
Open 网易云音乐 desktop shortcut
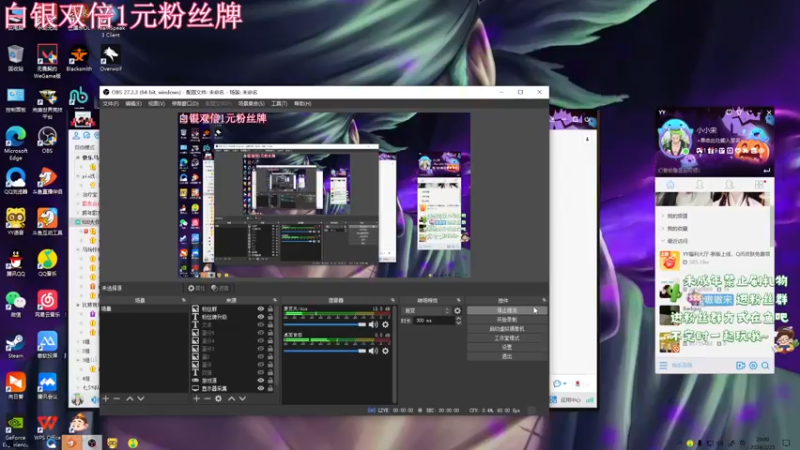pyautogui.click(x=47, y=304)
